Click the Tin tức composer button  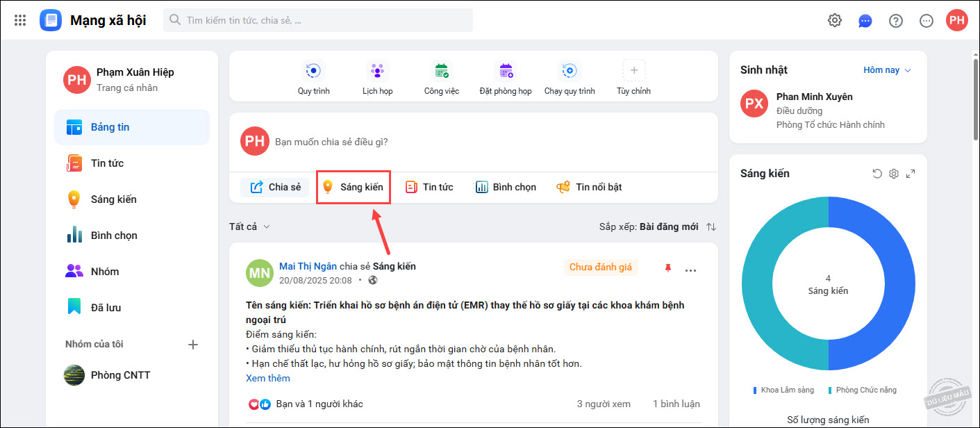click(x=429, y=187)
